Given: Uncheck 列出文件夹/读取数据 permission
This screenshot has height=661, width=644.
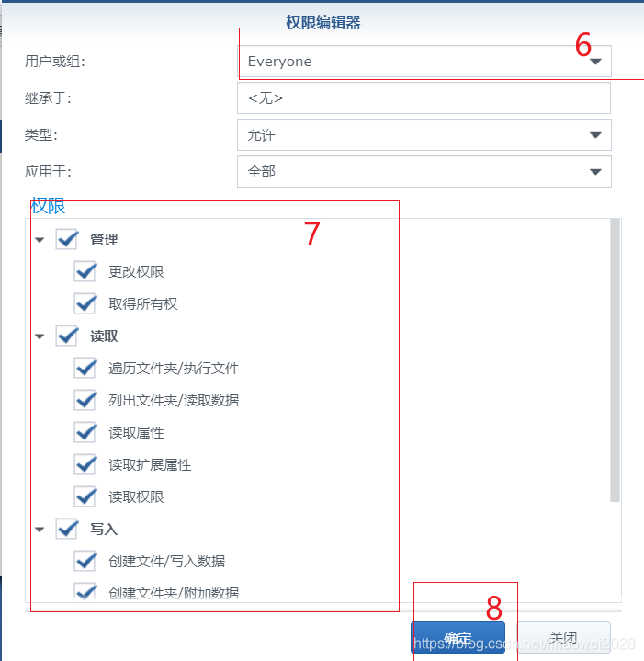Looking at the screenshot, I should (x=85, y=400).
